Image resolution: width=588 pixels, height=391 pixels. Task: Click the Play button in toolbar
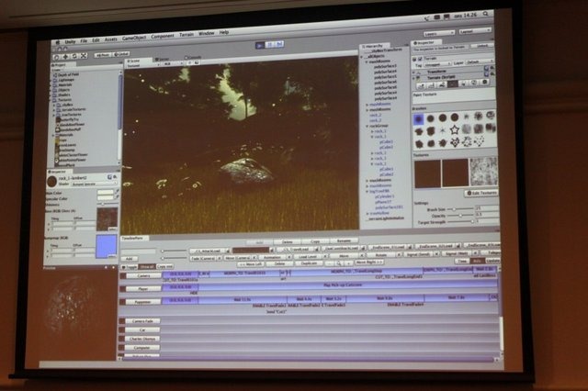coord(259,45)
